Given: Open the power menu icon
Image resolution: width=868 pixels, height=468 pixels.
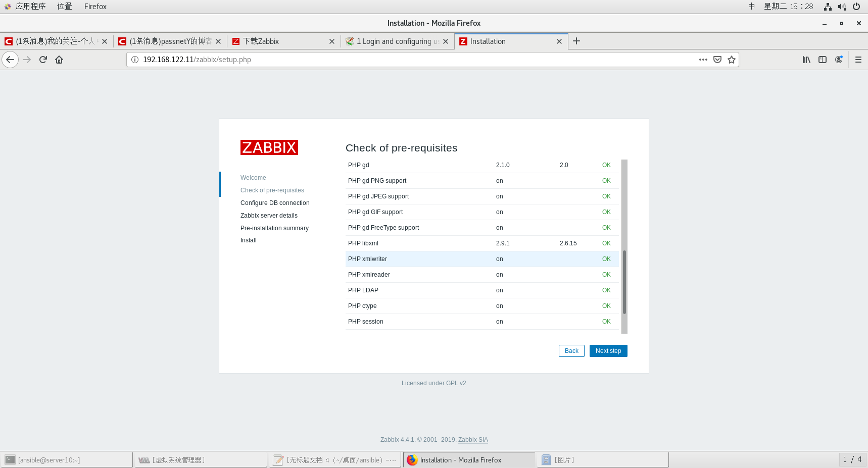Looking at the screenshot, I should pos(856,7).
